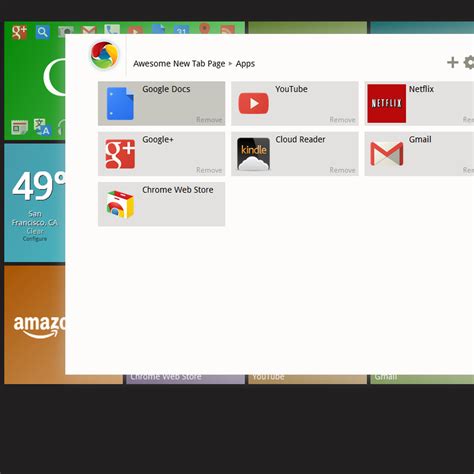Launch the YouTube app icon
The image size is (474, 474).
[x=253, y=103]
